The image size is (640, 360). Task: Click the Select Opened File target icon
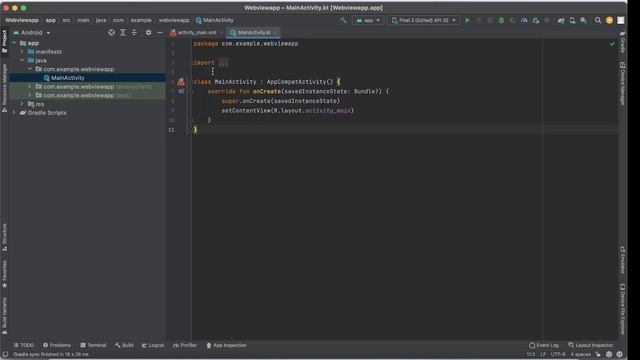(x=111, y=32)
